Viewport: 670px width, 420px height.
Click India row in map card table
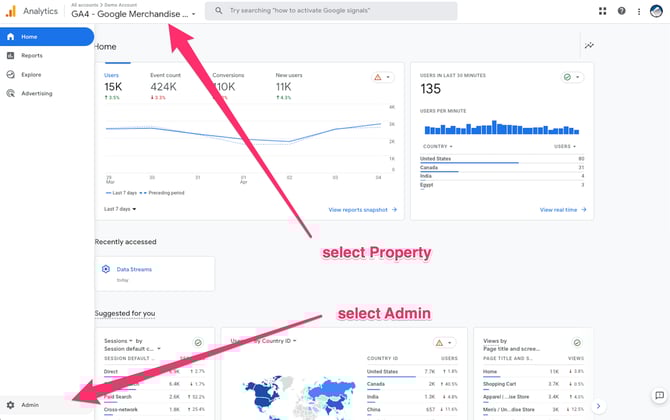[412, 397]
